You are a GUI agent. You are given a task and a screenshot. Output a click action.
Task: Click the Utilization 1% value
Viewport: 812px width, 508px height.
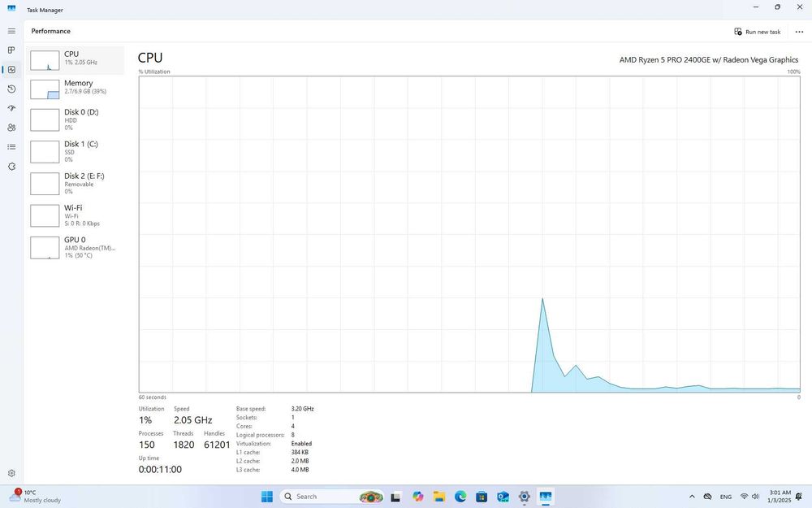[x=145, y=420]
